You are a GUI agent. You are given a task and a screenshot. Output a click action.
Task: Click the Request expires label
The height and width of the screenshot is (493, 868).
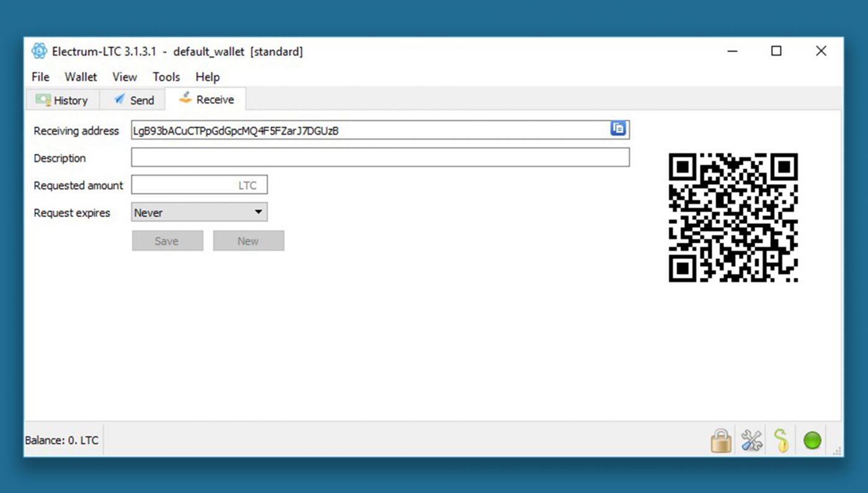tap(72, 213)
